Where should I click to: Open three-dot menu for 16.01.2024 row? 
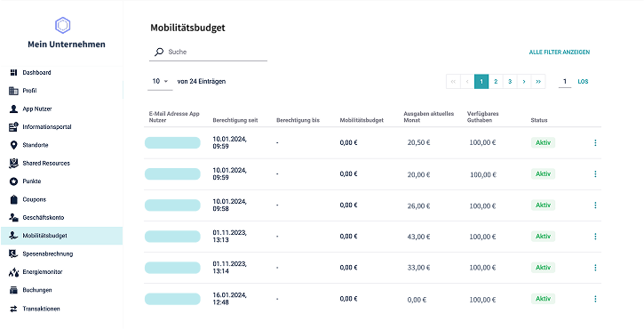[x=595, y=299]
